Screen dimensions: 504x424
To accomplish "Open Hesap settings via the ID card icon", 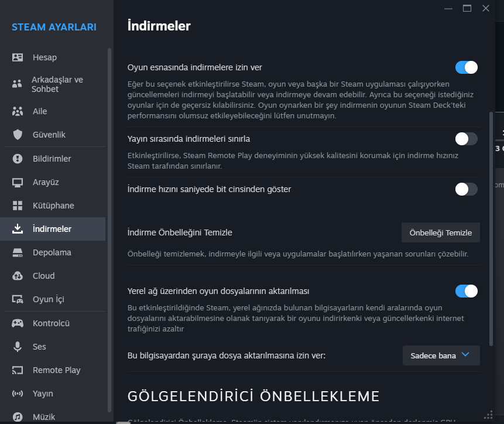I will pyautogui.click(x=18, y=57).
